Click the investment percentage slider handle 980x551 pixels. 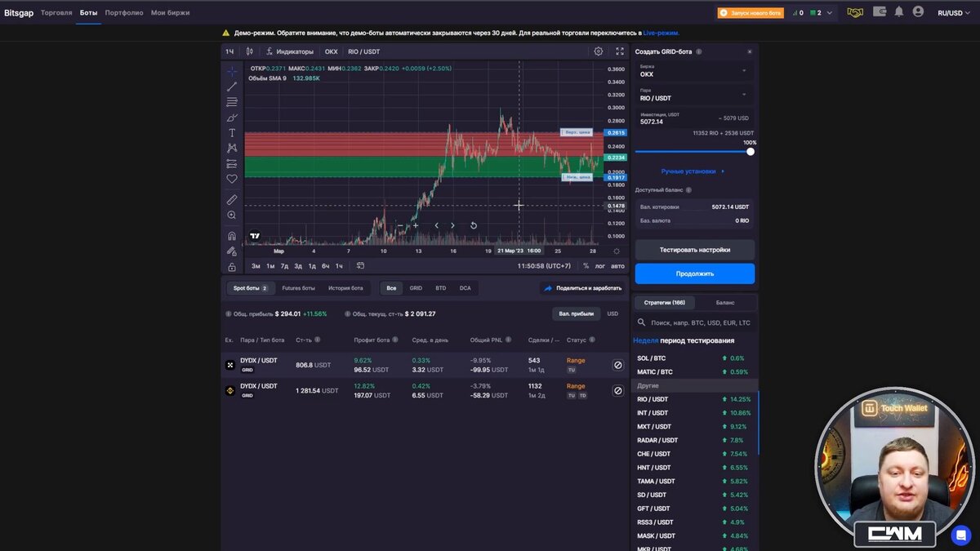click(x=751, y=151)
